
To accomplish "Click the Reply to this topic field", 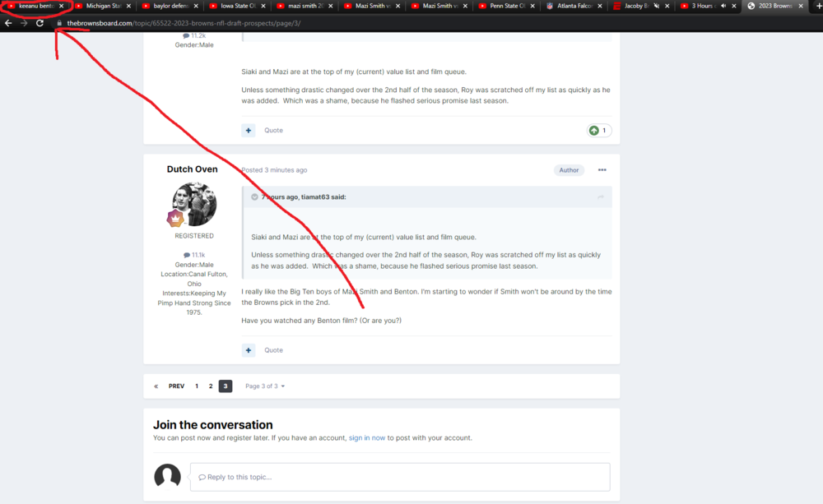I will [x=400, y=477].
